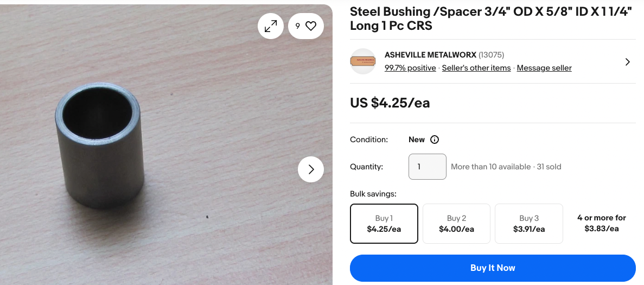Open Seller's other items link

[x=476, y=68]
